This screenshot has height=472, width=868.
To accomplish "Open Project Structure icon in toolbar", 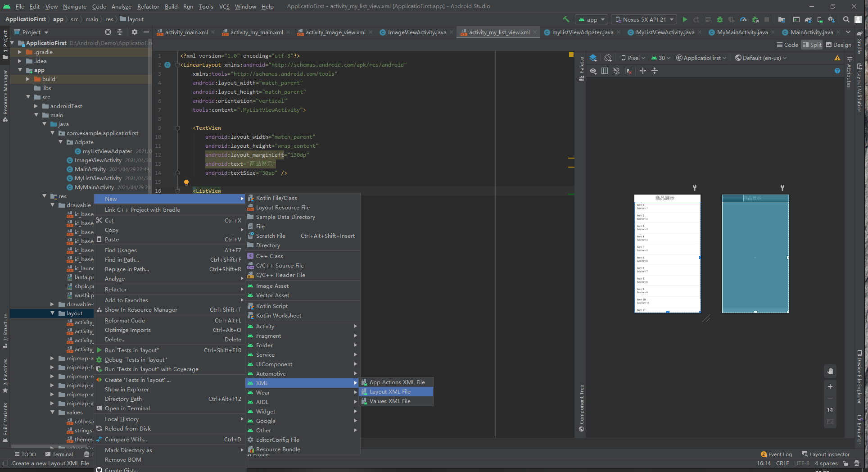I will point(782,19).
